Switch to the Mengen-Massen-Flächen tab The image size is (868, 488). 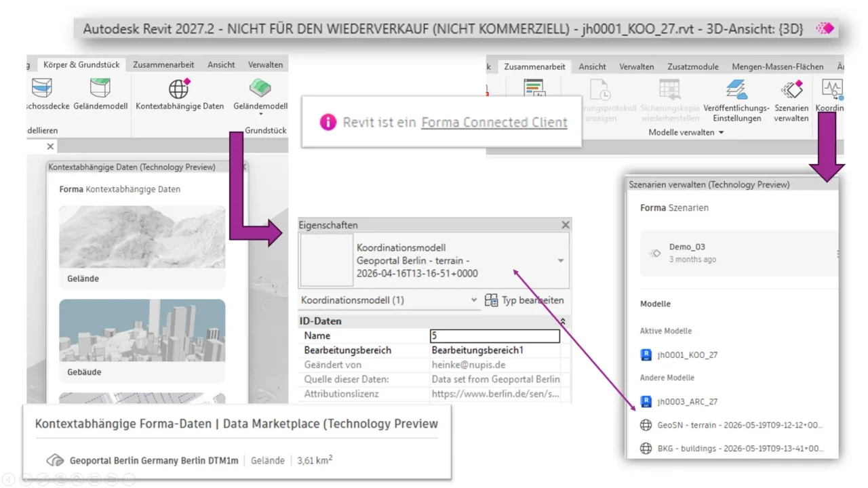[778, 66]
